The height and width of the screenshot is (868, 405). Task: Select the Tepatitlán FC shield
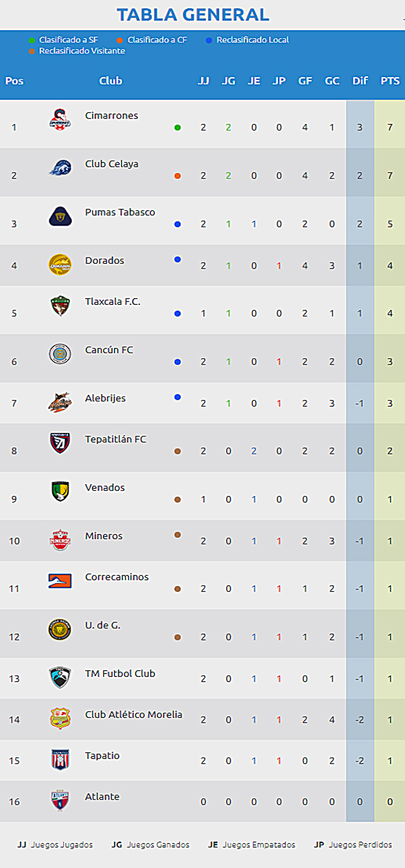[60, 443]
